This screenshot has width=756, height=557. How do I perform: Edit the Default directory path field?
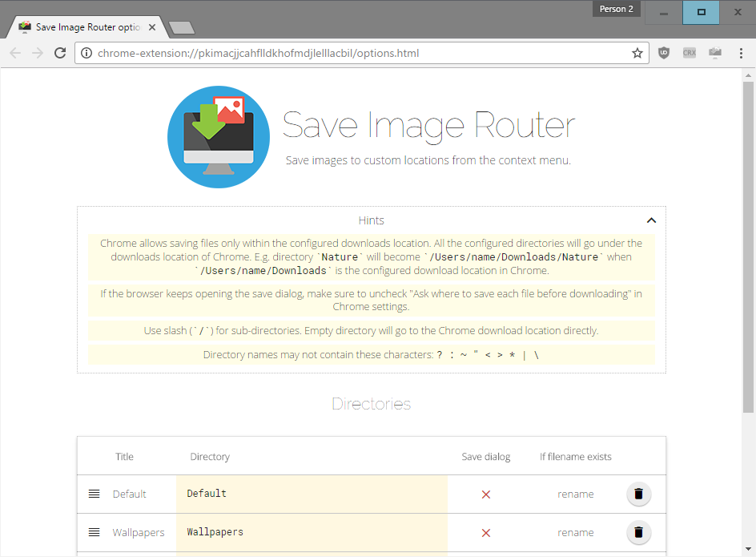pos(312,494)
